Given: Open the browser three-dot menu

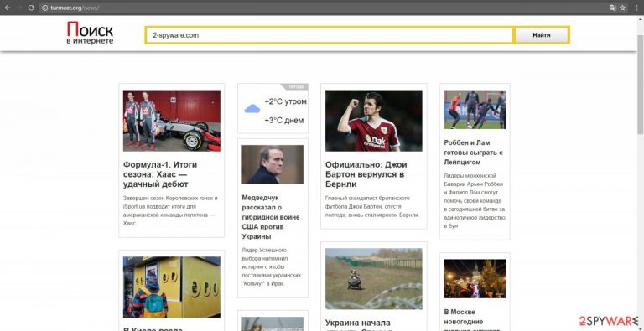Looking at the screenshot, I should pyautogui.click(x=636, y=8).
